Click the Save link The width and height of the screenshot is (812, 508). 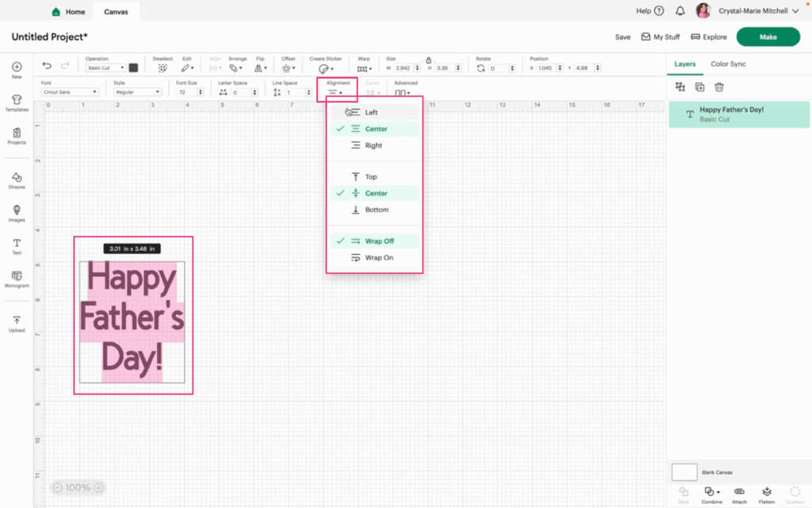pos(622,37)
